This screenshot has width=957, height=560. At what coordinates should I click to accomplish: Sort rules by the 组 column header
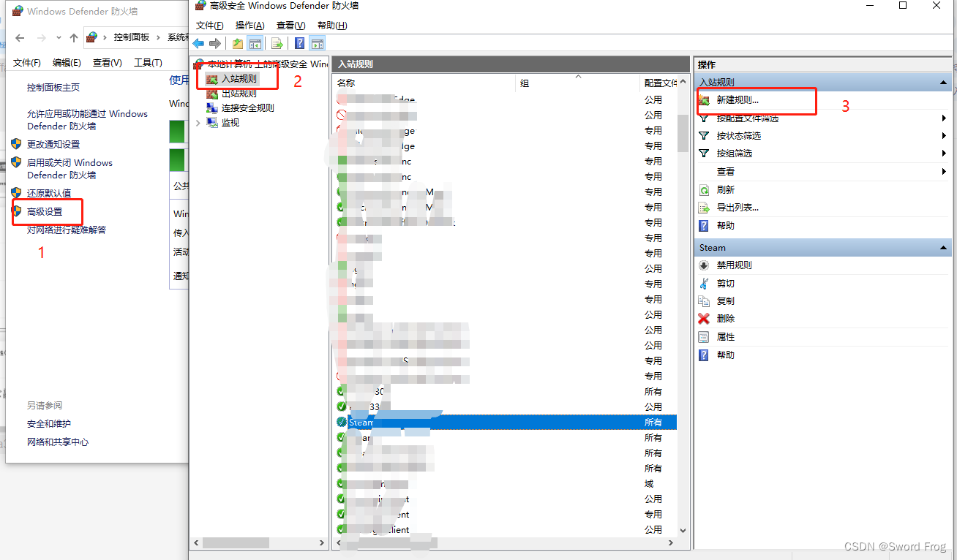[x=577, y=83]
